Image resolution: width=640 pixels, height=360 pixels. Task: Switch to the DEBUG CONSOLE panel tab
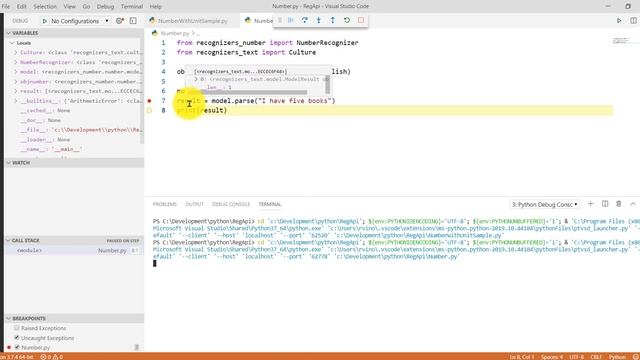click(x=231, y=204)
